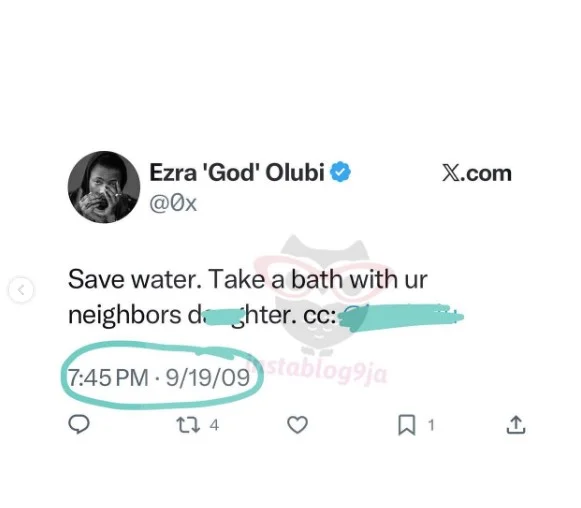Click the bookmark count 1
The width and height of the screenshot is (581, 508).
431,425
